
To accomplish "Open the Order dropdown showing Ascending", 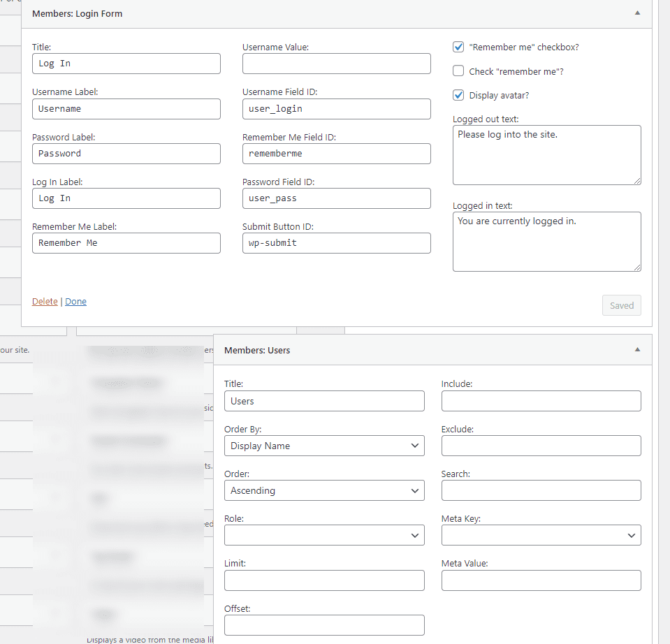I will click(324, 490).
